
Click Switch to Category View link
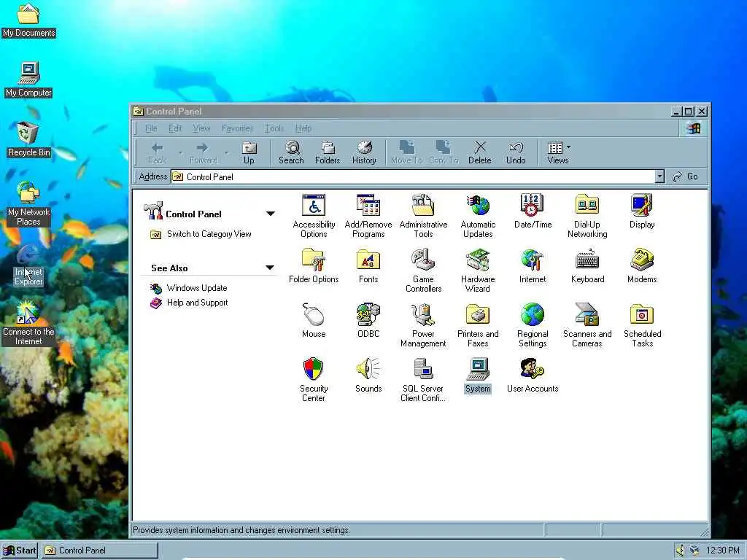pos(209,234)
